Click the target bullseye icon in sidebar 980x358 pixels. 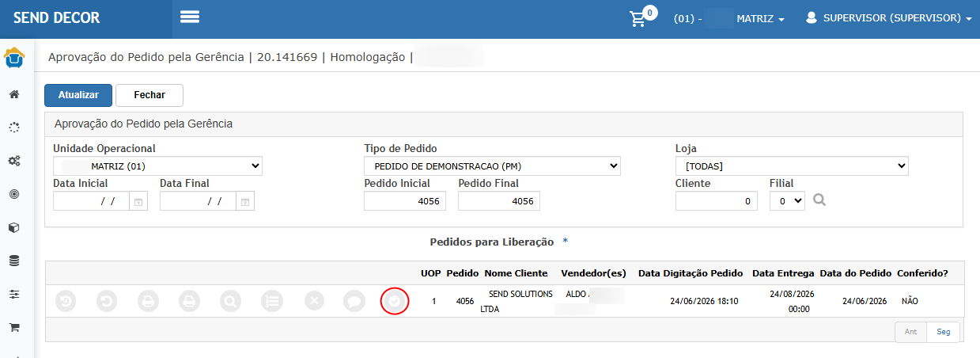click(14, 194)
